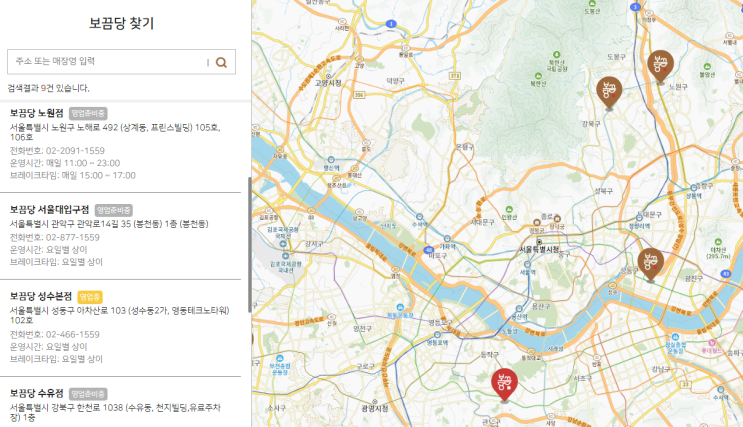Open the 보끔당 수유점 store entry
The image size is (743, 427).
coord(121,403)
